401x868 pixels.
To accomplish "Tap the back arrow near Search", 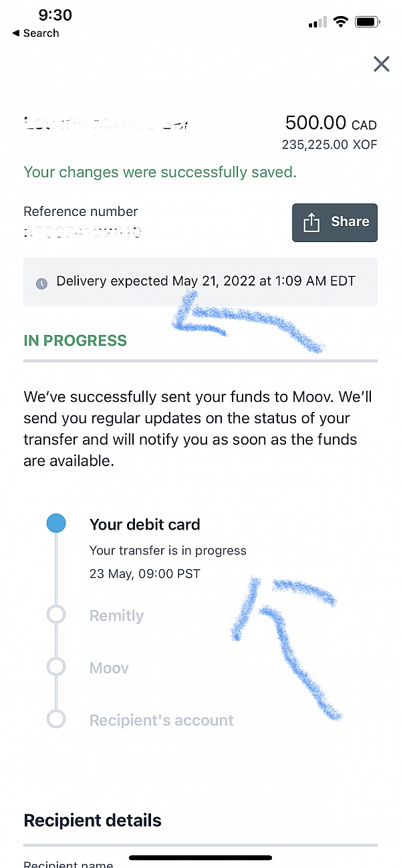I will (15, 33).
